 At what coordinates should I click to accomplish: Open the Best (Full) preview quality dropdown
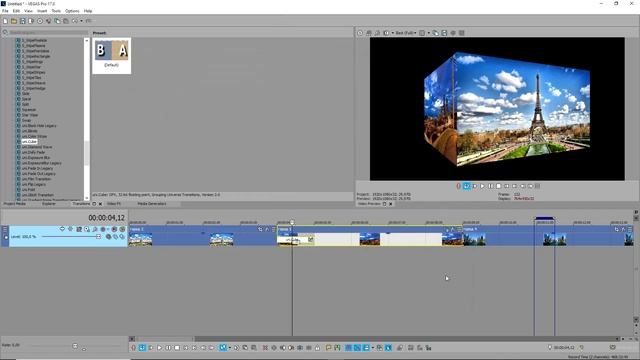click(x=405, y=33)
